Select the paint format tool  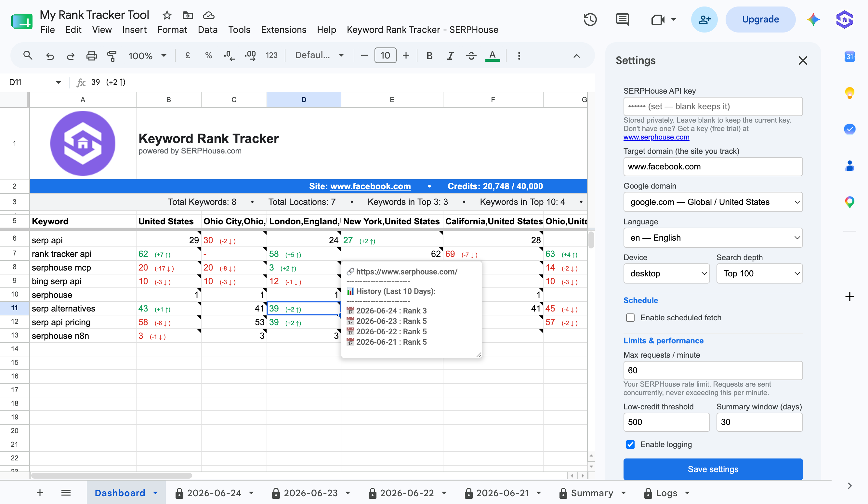[x=112, y=56]
